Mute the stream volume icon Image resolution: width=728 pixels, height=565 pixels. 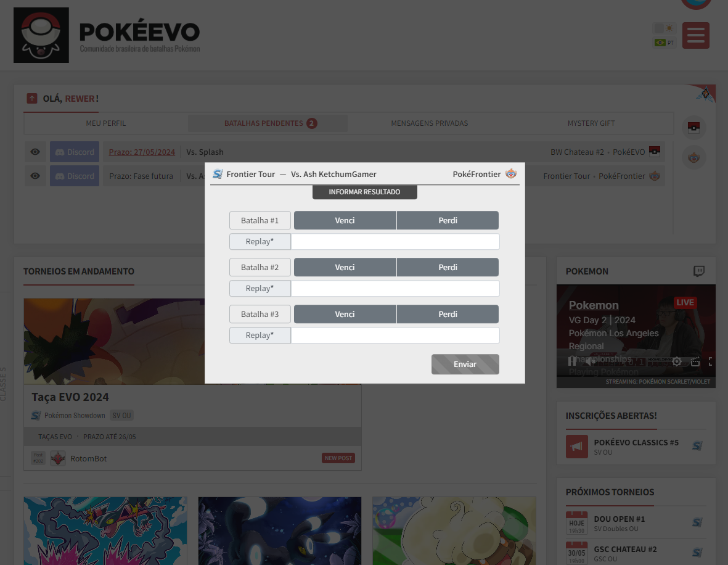[x=589, y=361]
